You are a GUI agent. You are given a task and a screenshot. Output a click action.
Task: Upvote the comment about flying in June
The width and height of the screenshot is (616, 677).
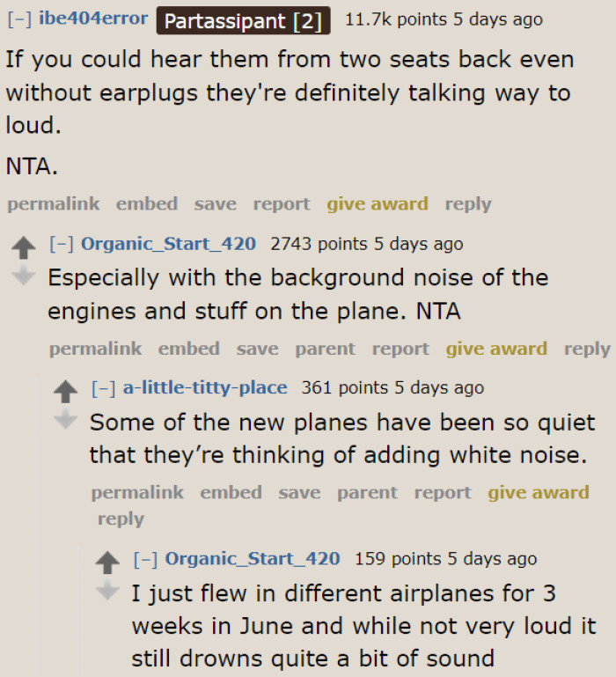108,563
